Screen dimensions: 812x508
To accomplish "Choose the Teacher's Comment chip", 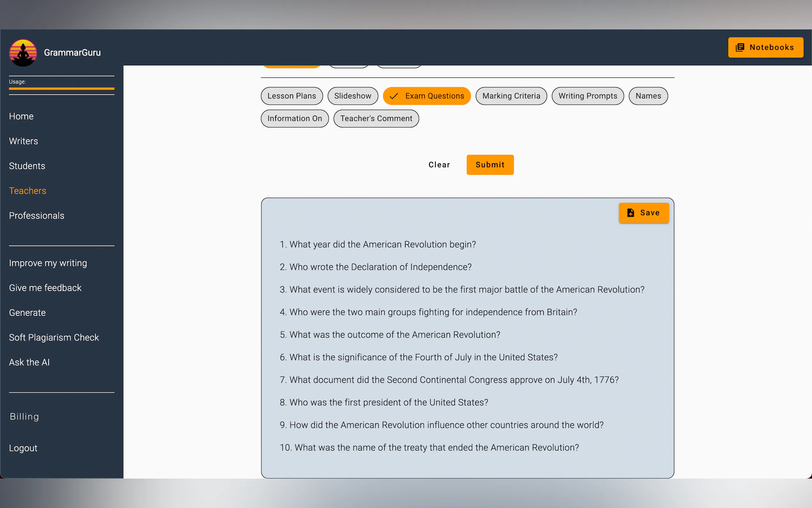I will point(376,119).
